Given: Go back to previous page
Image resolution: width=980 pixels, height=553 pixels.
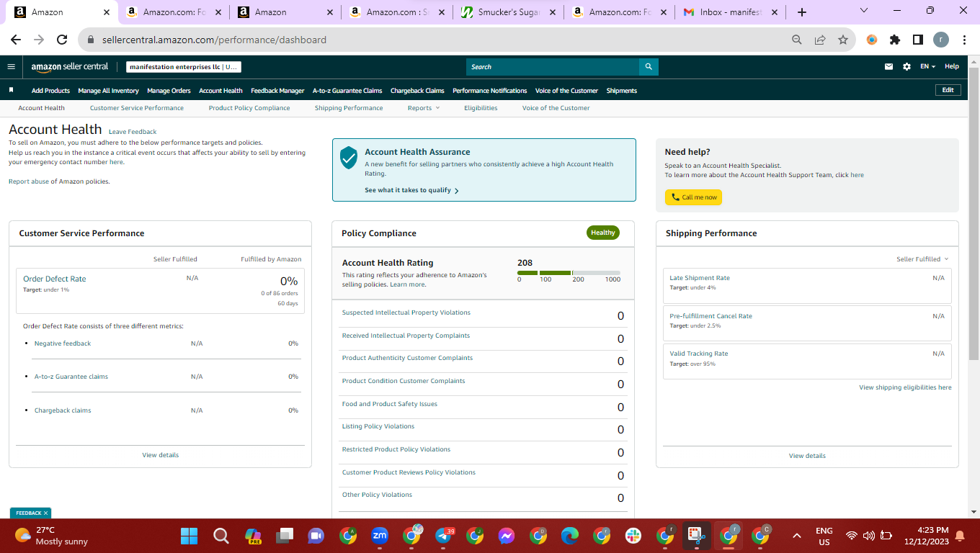Looking at the screenshot, I should 16,40.
